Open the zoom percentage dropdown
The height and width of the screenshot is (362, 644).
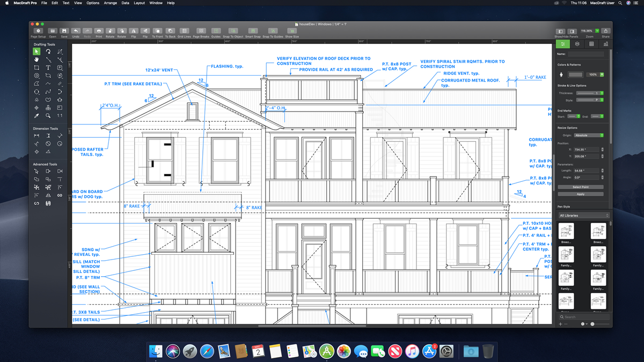(x=597, y=31)
